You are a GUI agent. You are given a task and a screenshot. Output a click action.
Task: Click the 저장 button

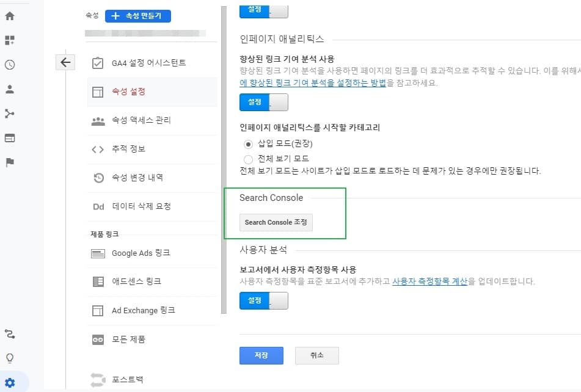261,355
